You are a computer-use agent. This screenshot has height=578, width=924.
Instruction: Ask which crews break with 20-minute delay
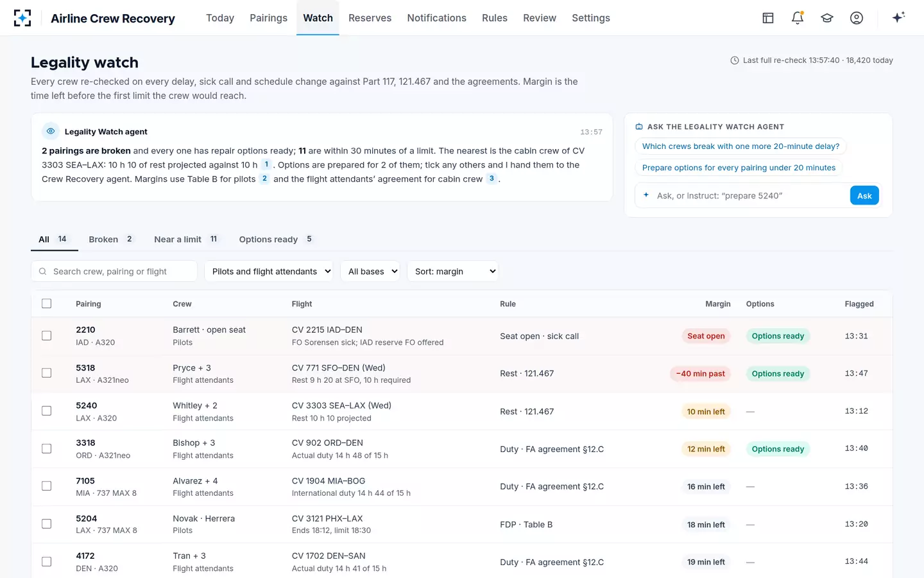tap(740, 146)
